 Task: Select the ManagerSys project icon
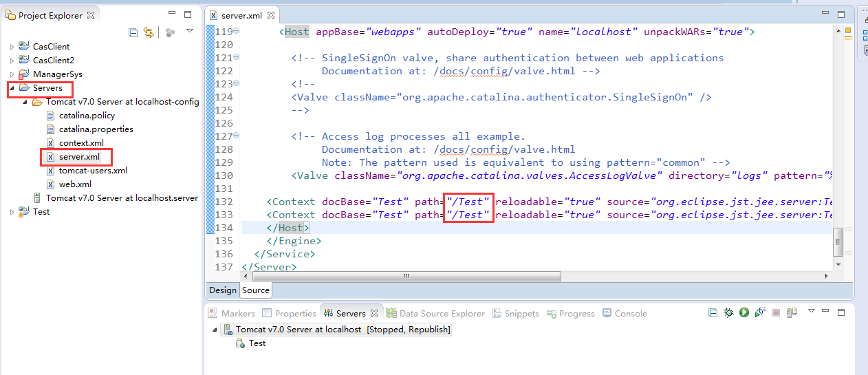point(24,74)
